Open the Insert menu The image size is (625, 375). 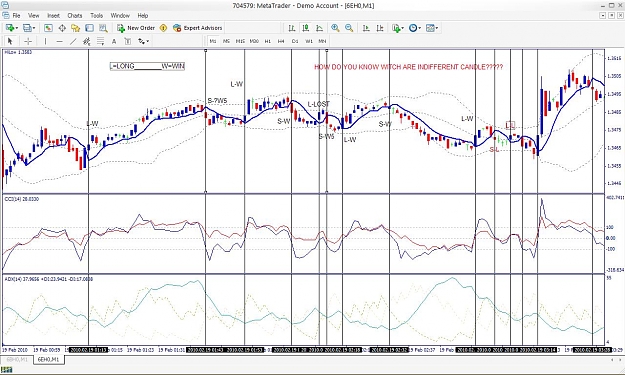click(x=53, y=16)
